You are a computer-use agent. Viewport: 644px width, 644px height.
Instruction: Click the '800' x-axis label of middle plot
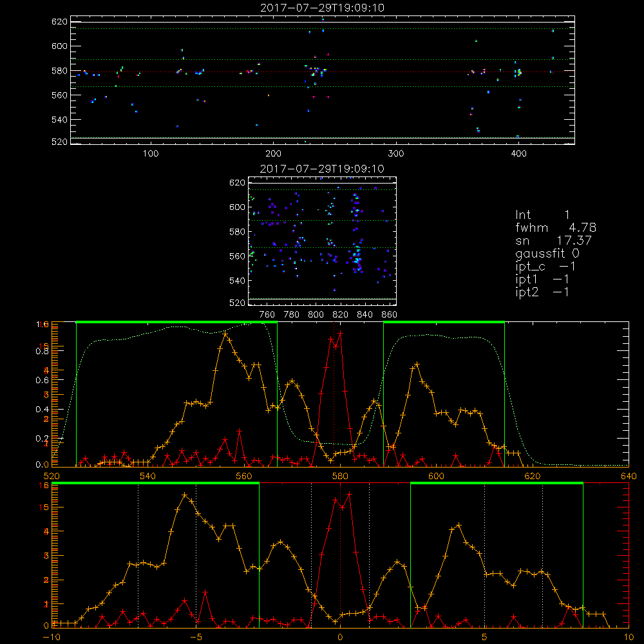pyautogui.click(x=316, y=315)
